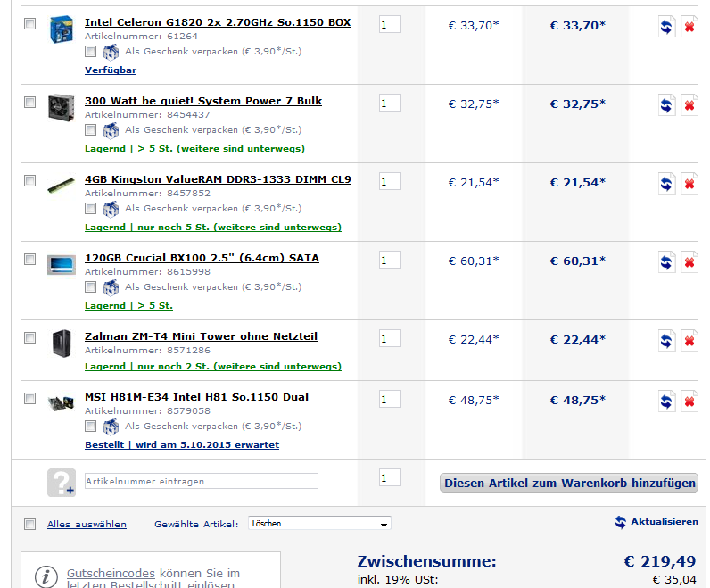The height and width of the screenshot is (588, 710).
Task: Open Intel Celeron product thumbnail
Action: pyautogui.click(x=62, y=29)
